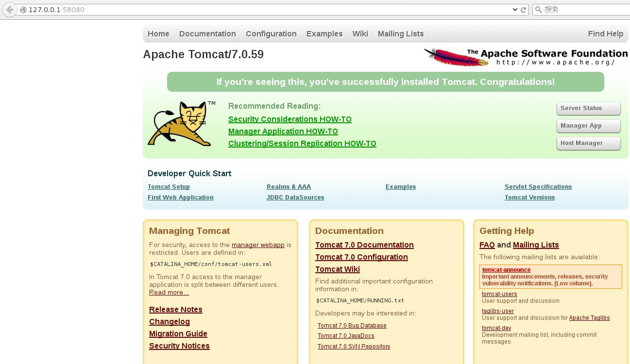This screenshot has height=364, width=630.
Task: Click the successfully installed Tomcat congratulations banner
Action: (386, 82)
